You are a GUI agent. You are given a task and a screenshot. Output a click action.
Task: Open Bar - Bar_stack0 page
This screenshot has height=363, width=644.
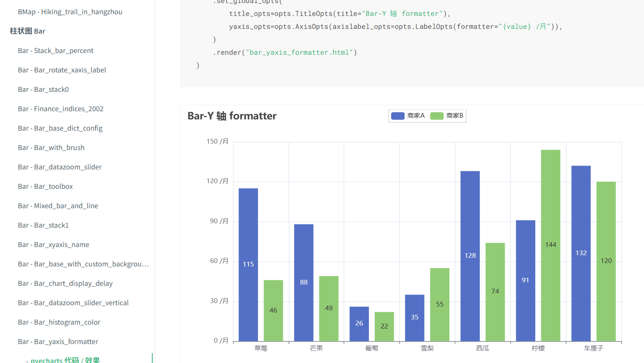coord(43,89)
